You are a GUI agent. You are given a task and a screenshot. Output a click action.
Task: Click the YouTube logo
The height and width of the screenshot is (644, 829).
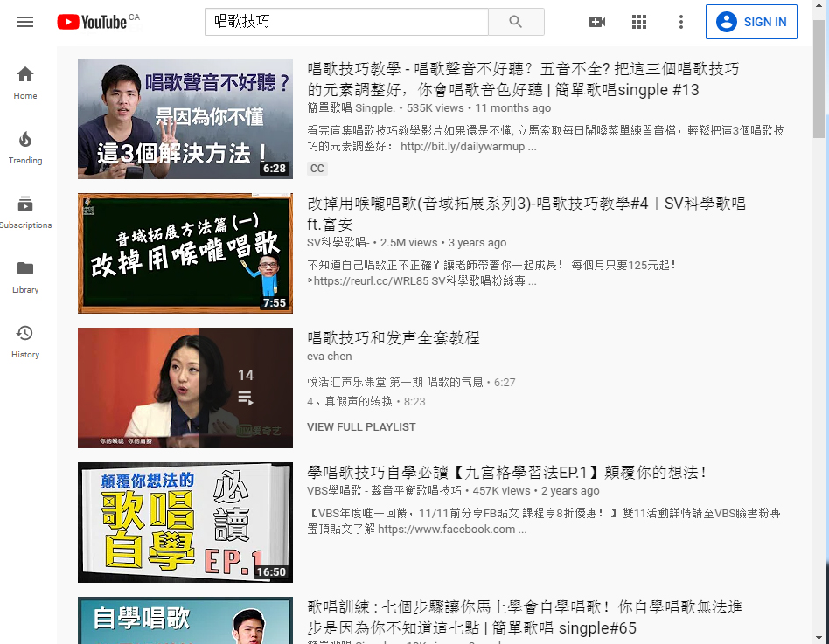[93, 22]
